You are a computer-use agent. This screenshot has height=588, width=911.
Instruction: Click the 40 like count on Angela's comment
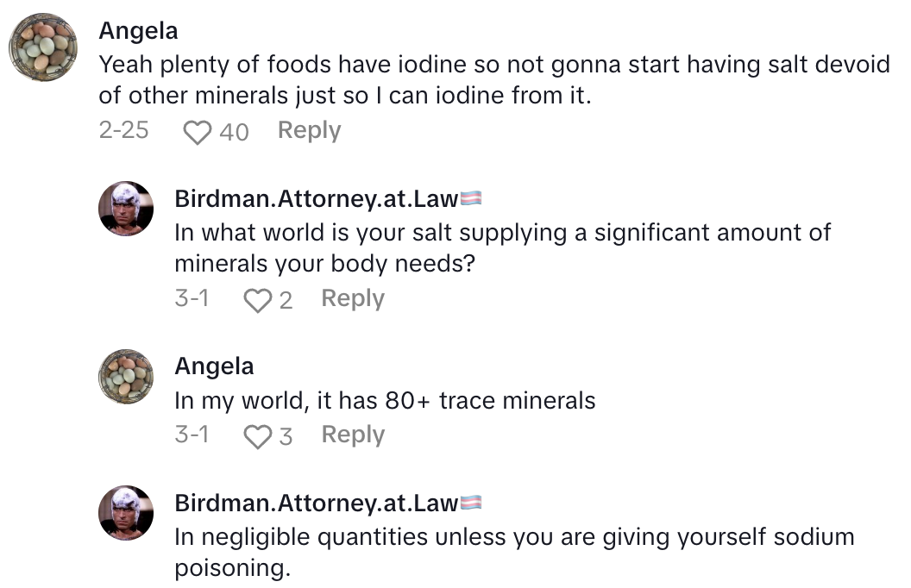(x=234, y=132)
